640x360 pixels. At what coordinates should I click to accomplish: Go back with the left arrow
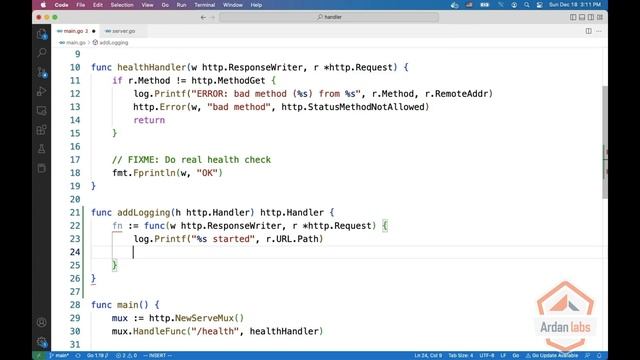(203, 17)
